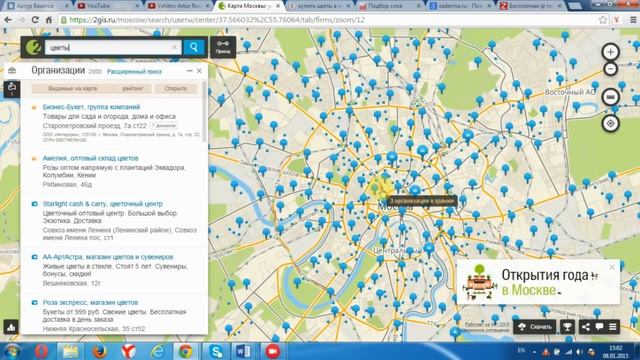Bookmark the page with star icon

pos(602,20)
